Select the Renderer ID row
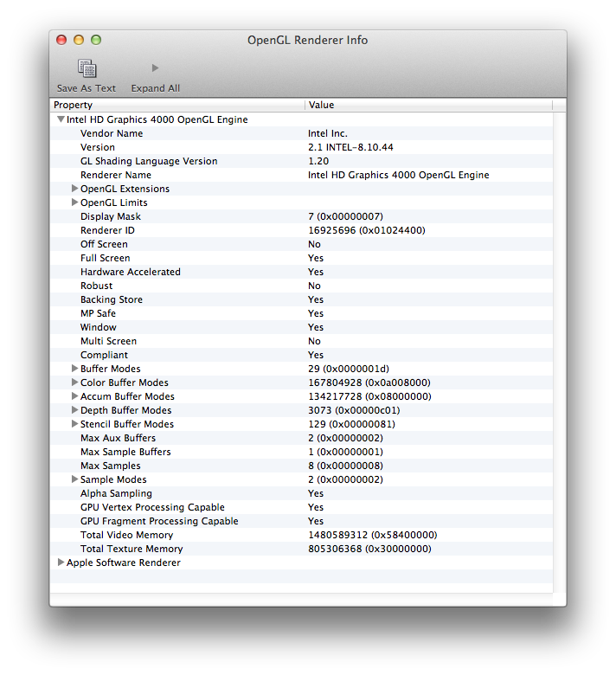Viewport: 616px width, 675px height. 301,230
